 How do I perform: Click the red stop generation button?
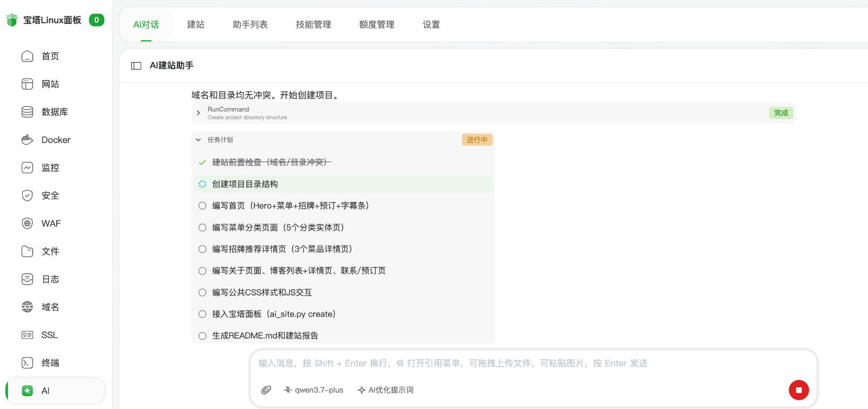(x=799, y=390)
